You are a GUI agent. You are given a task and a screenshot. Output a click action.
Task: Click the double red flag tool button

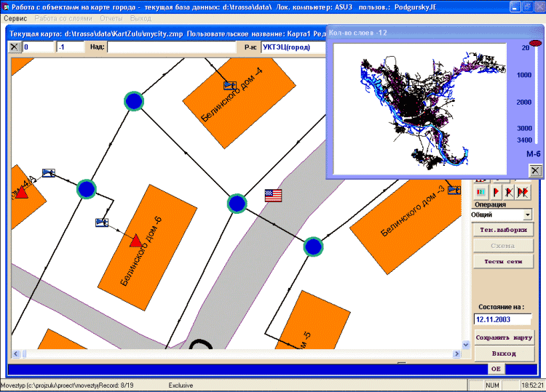coord(523,192)
